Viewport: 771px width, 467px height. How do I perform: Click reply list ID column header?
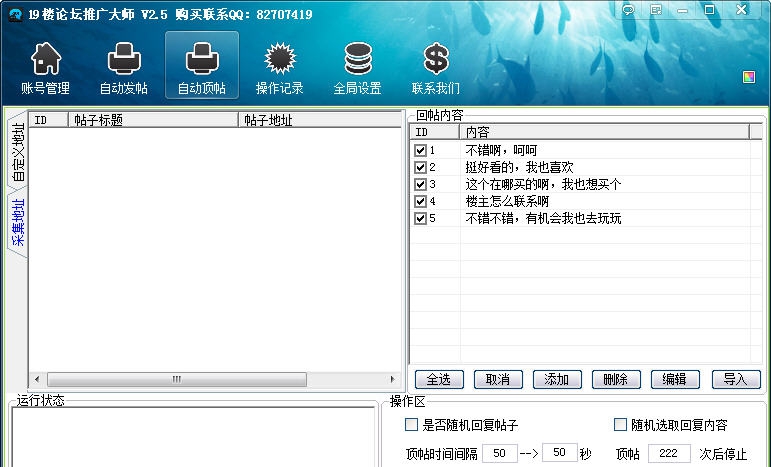[x=435, y=132]
